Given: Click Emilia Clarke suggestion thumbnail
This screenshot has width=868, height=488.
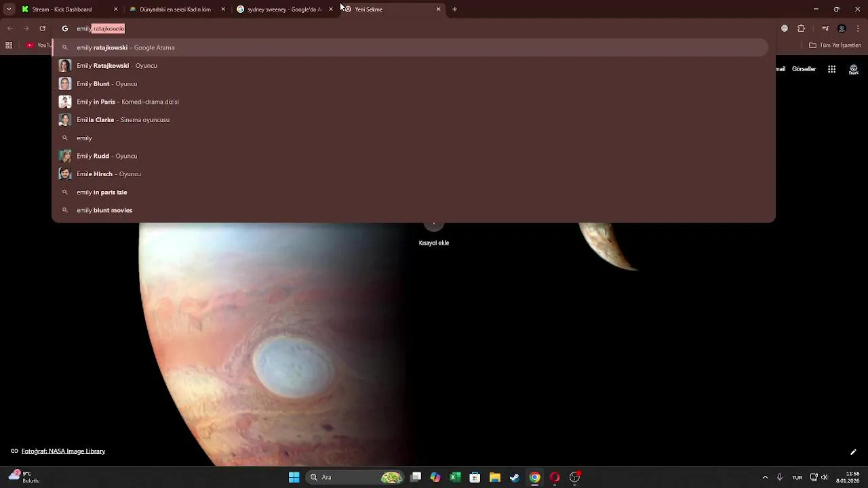Looking at the screenshot, I should 65,120.
